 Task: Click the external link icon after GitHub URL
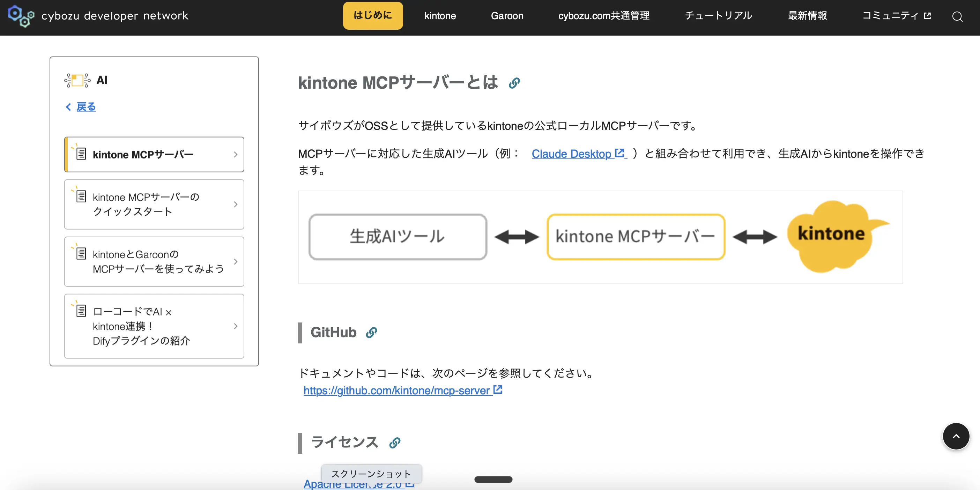pyautogui.click(x=498, y=389)
